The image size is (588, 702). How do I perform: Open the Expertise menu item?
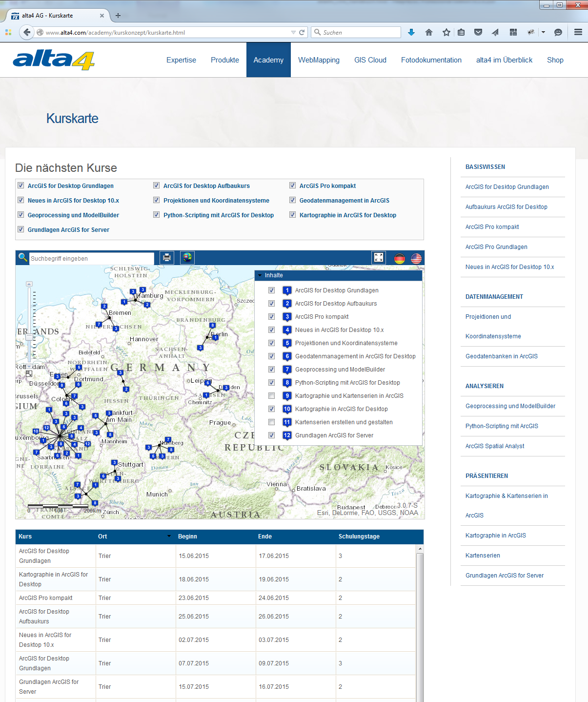pyautogui.click(x=181, y=60)
